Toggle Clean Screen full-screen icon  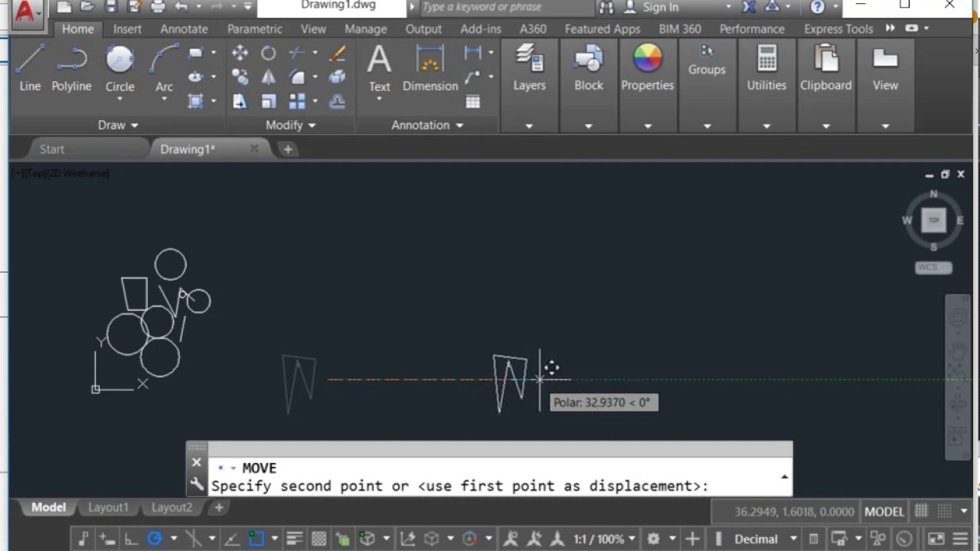pos(936,539)
